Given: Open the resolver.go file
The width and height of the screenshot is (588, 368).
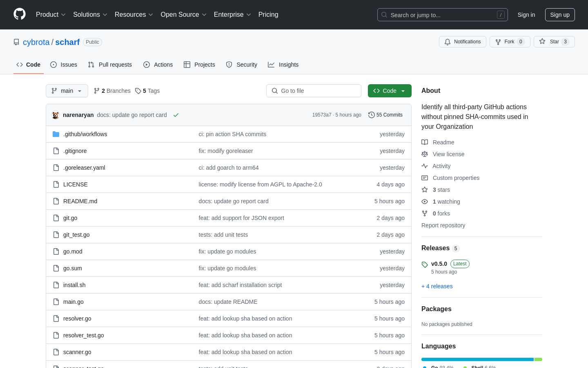Looking at the screenshot, I should pyautogui.click(x=77, y=319).
